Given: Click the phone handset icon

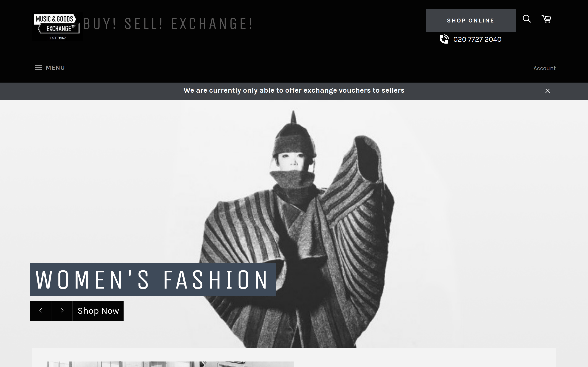Looking at the screenshot, I should pyautogui.click(x=444, y=39).
